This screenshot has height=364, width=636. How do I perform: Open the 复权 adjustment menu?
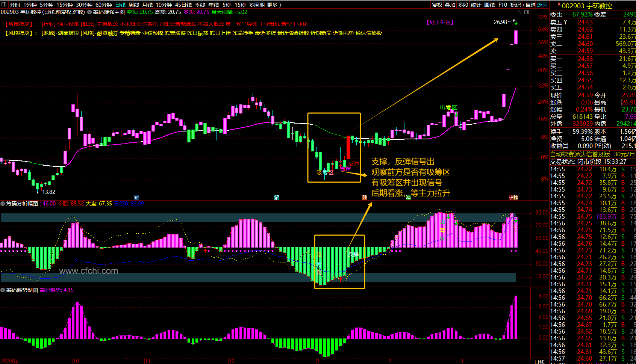[437, 5]
